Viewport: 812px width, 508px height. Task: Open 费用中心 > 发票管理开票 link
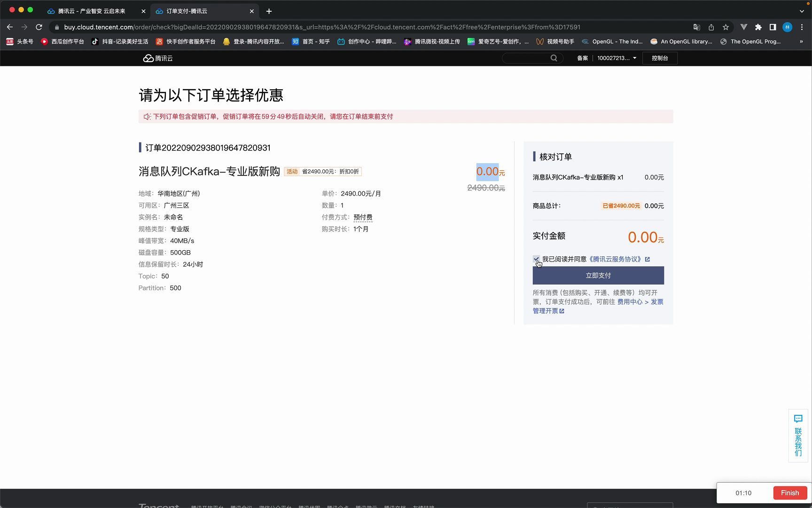coord(598,306)
